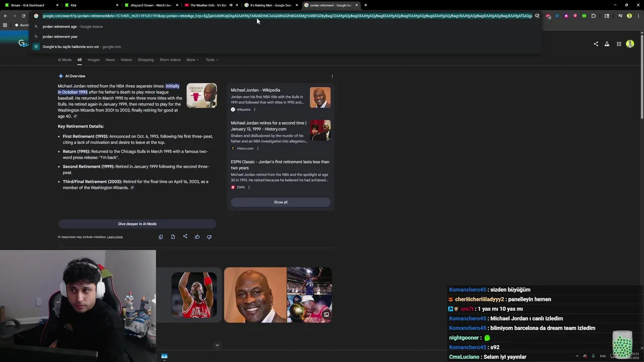Image resolution: width=644 pixels, height=362 pixels.
Task: Select the News search tab
Action: point(110,60)
